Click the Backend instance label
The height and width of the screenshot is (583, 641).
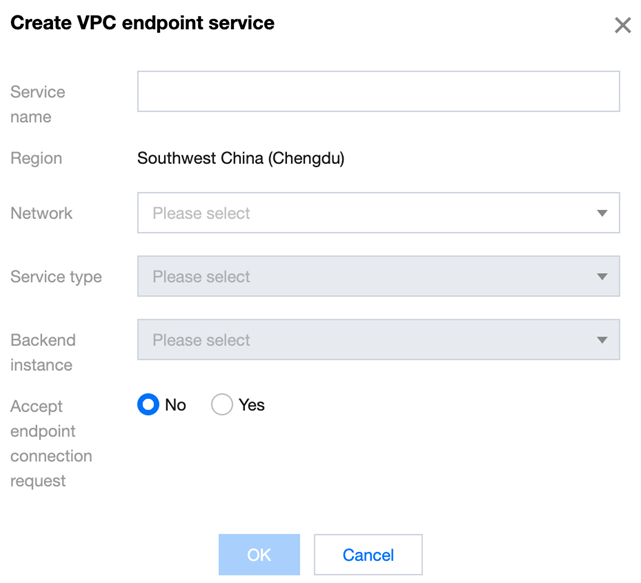point(43,352)
